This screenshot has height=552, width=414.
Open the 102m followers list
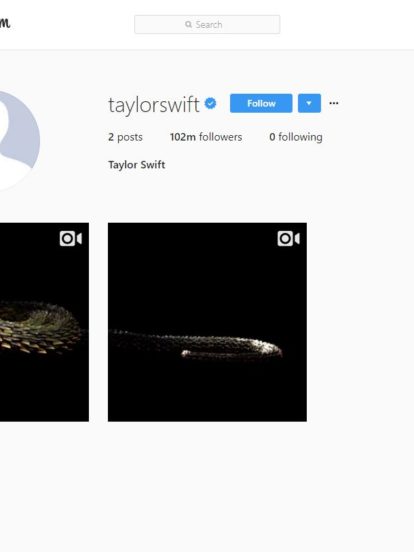tap(206, 137)
